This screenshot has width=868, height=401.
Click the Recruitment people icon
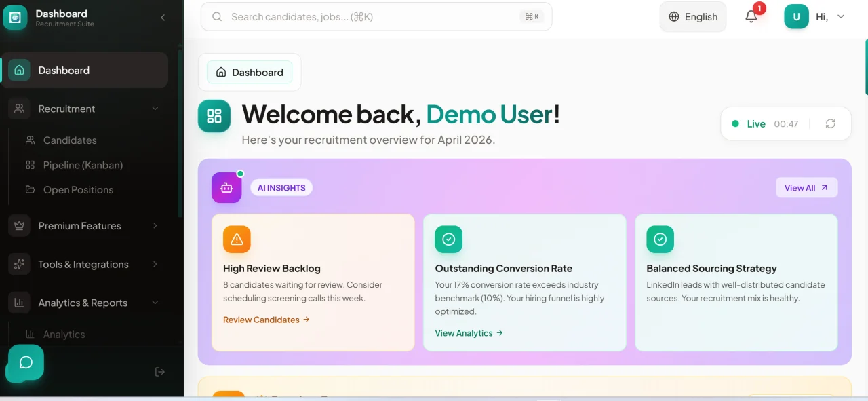(19, 109)
